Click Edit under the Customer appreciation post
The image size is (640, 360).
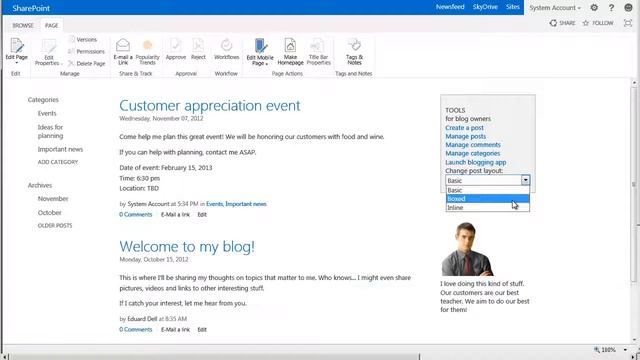(x=202, y=214)
